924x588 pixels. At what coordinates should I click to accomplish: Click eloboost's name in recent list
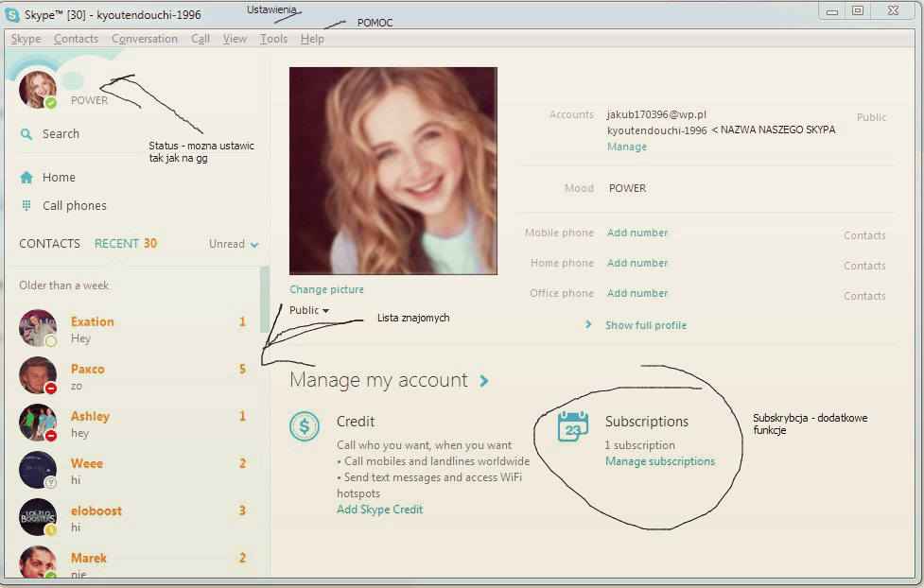[x=96, y=510]
